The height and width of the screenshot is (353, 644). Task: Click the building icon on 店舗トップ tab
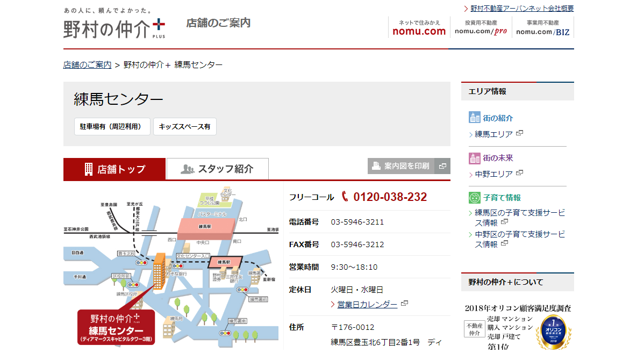pos(88,169)
